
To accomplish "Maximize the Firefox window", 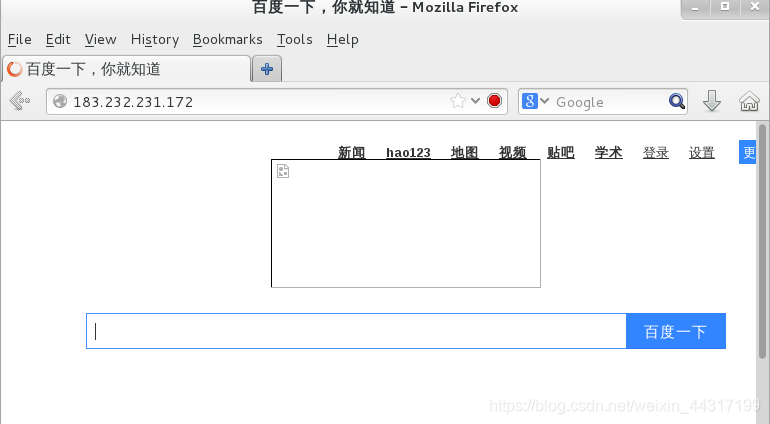I will tap(725, 7).
